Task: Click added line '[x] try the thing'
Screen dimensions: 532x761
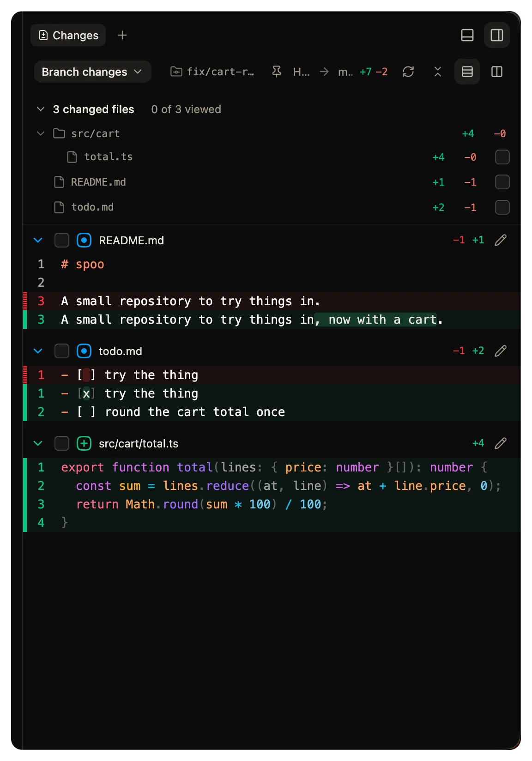Action: 272,393
